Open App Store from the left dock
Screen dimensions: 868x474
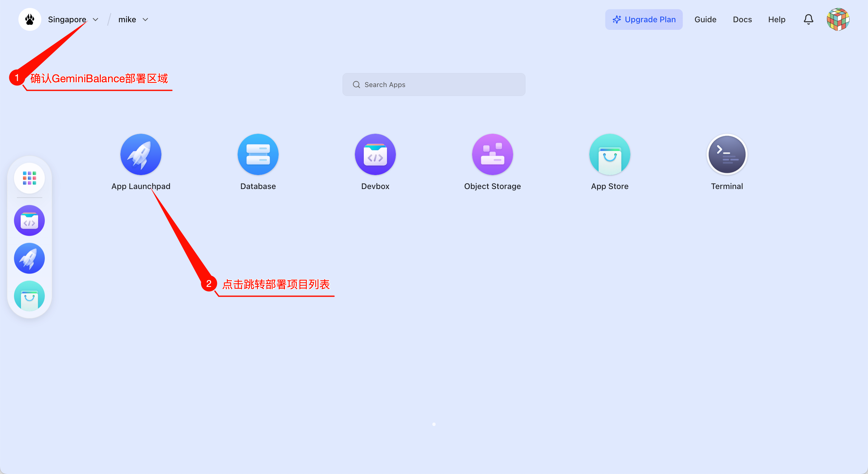29,296
